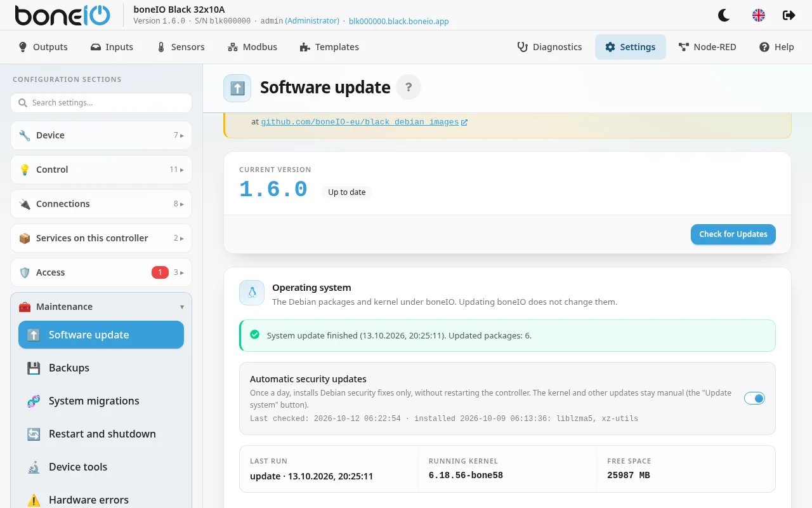Image resolution: width=812 pixels, height=508 pixels.
Task: Go to the Inputs tab
Action: tap(112, 47)
